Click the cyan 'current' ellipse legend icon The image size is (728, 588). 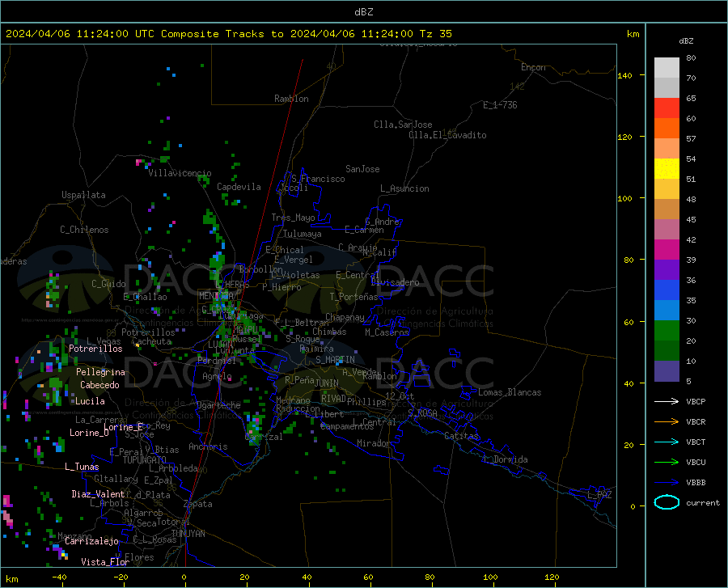[667, 502]
